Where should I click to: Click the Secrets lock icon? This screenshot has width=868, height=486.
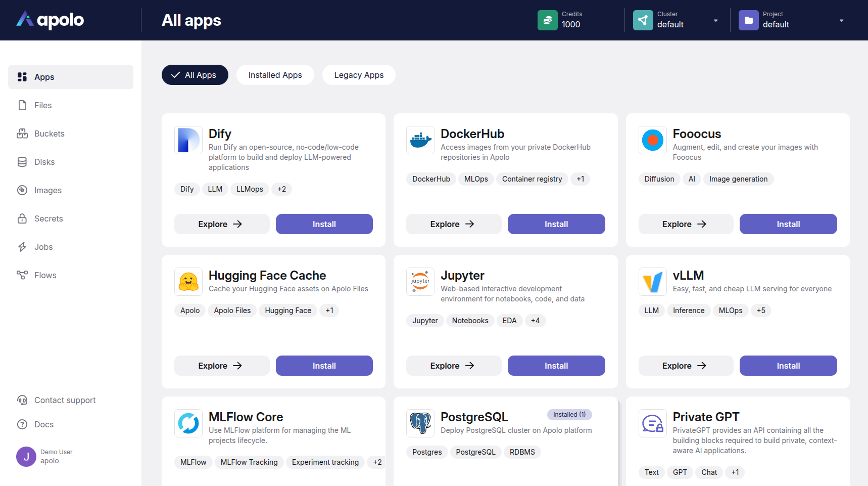(x=22, y=218)
